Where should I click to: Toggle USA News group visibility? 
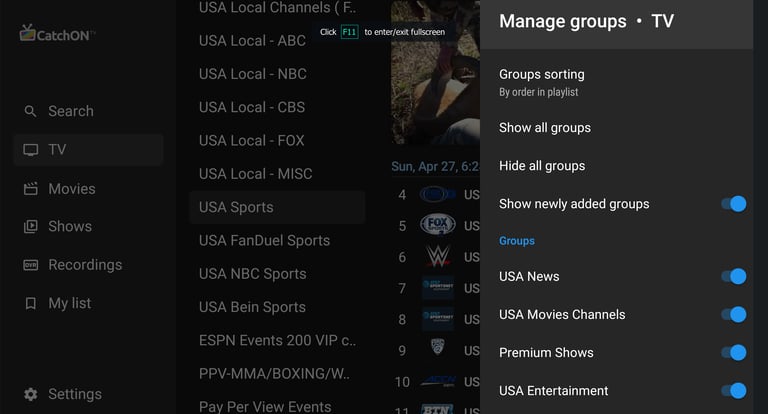pyautogui.click(x=733, y=276)
